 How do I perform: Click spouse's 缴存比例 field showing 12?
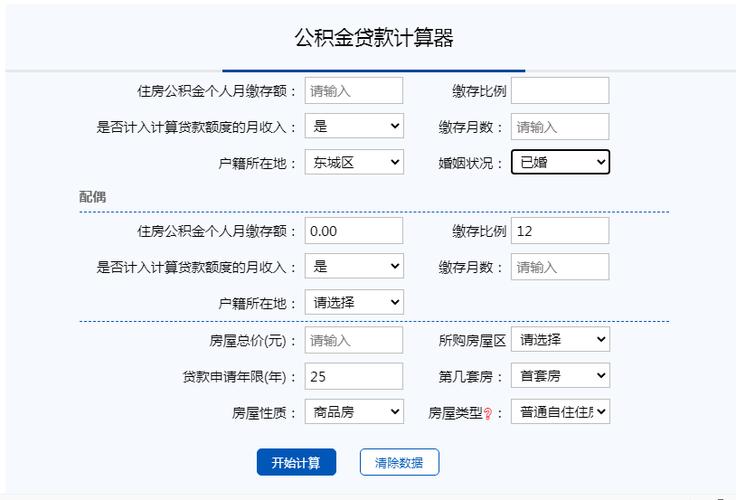click(x=560, y=231)
